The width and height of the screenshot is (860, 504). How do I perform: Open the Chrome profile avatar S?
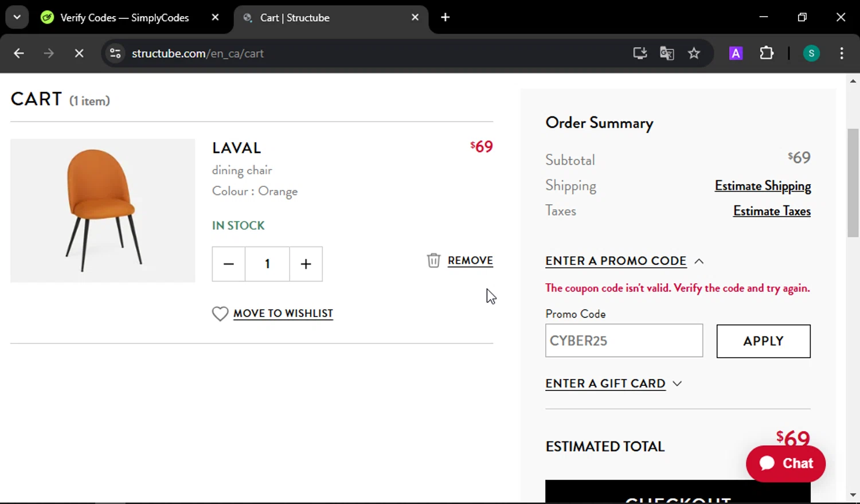811,53
